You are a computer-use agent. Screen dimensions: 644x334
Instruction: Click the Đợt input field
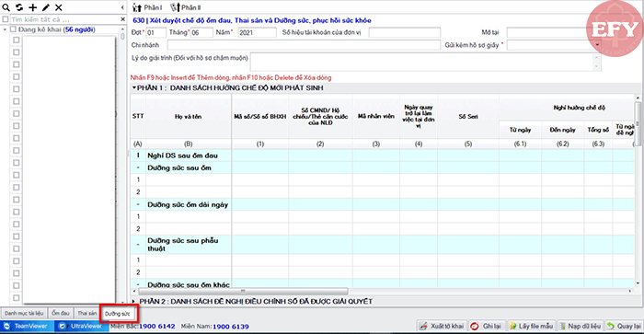pyautogui.click(x=155, y=32)
